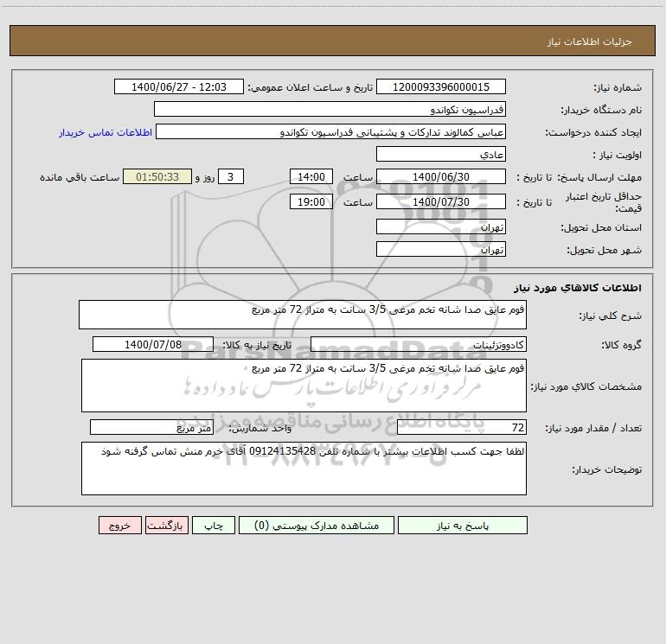Screen dimensions: 666x644
Task: Click buyer name field فدراسیون تکواندو
Action: pyautogui.click(x=330, y=109)
